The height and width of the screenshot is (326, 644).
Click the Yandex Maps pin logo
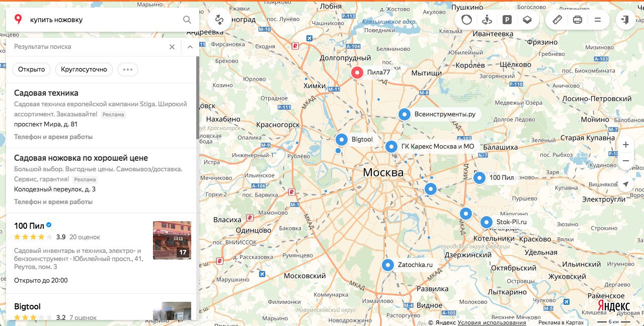(18, 20)
